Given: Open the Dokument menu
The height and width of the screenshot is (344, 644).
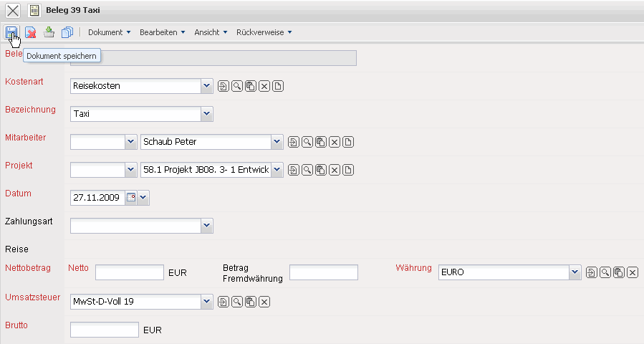Looking at the screenshot, I should point(109,32).
